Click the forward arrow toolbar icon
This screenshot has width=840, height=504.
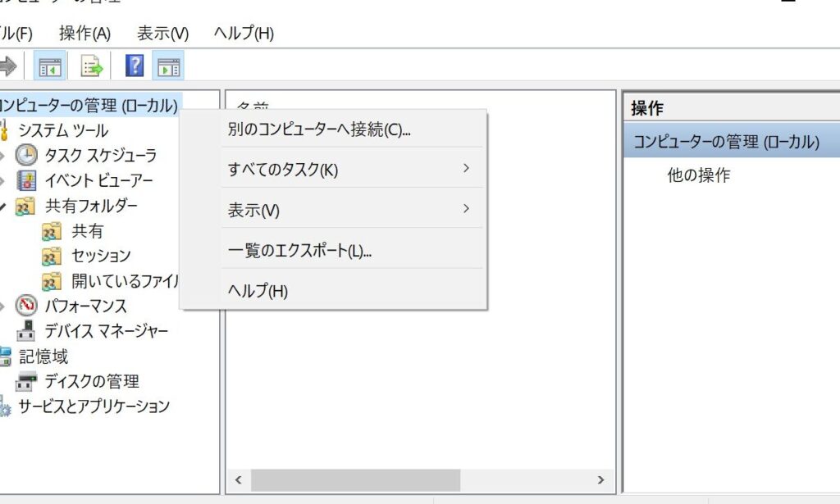(7, 66)
